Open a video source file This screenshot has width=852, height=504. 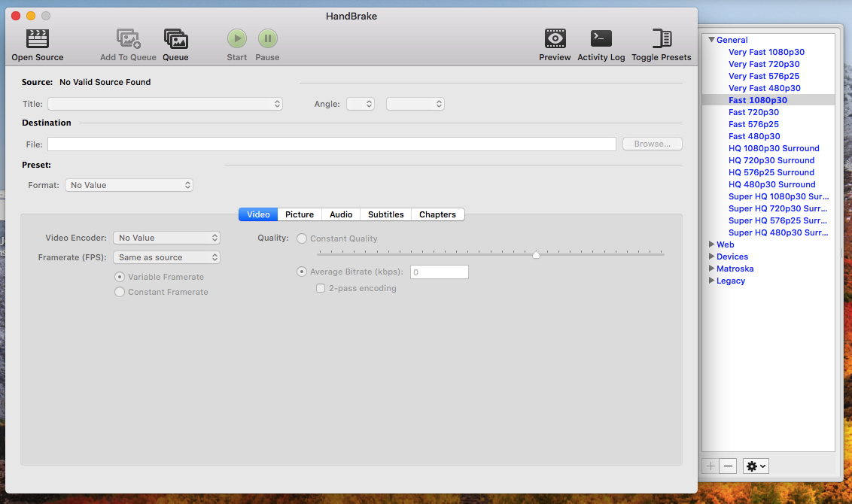(x=38, y=45)
